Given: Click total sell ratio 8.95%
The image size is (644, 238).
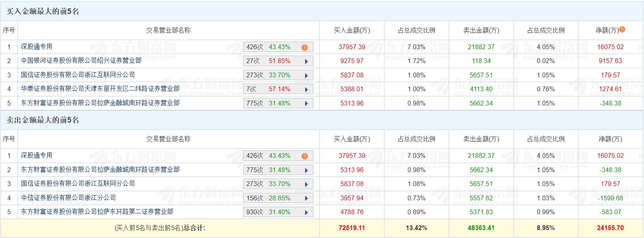Looking at the screenshot, I should tap(546, 228).
